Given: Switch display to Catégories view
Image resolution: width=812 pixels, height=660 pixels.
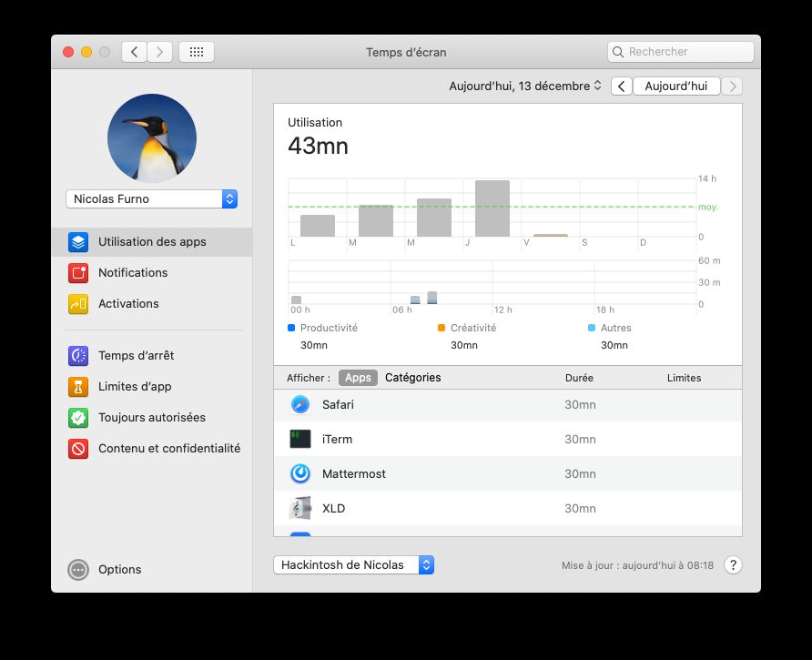Looking at the screenshot, I should (x=412, y=378).
